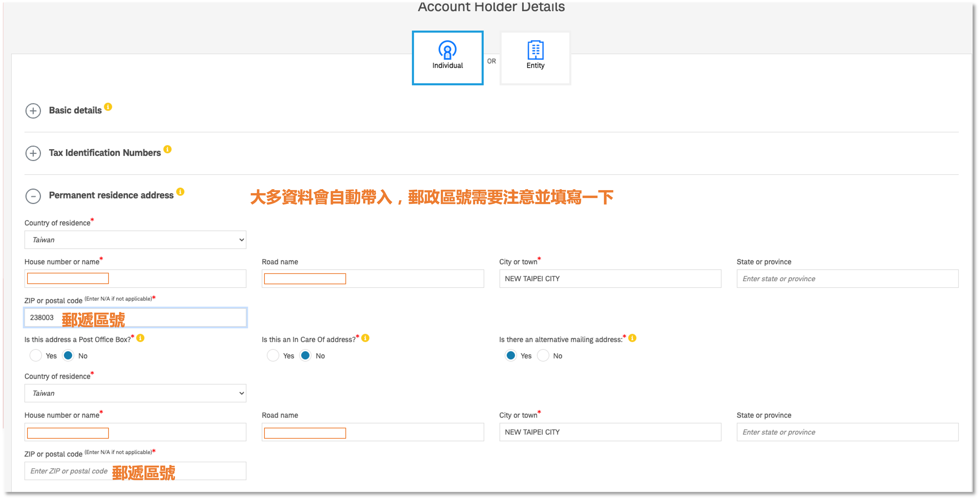Click info icon for Post Office Box question
The height and width of the screenshot is (500, 980).
coord(140,338)
